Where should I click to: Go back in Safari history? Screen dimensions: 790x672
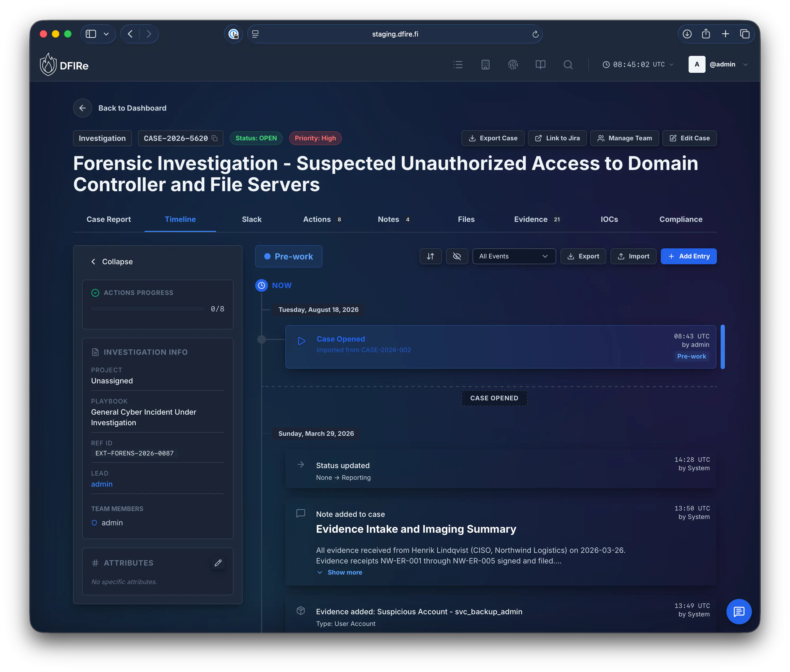click(130, 34)
